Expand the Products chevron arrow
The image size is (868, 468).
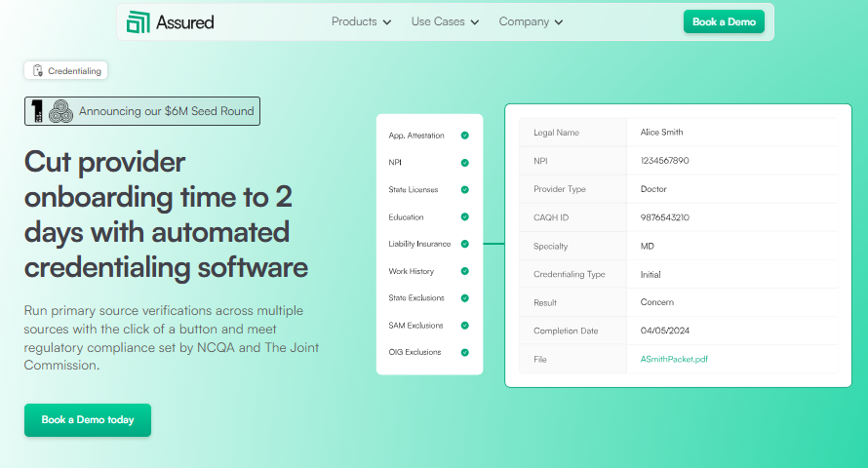[387, 22]
